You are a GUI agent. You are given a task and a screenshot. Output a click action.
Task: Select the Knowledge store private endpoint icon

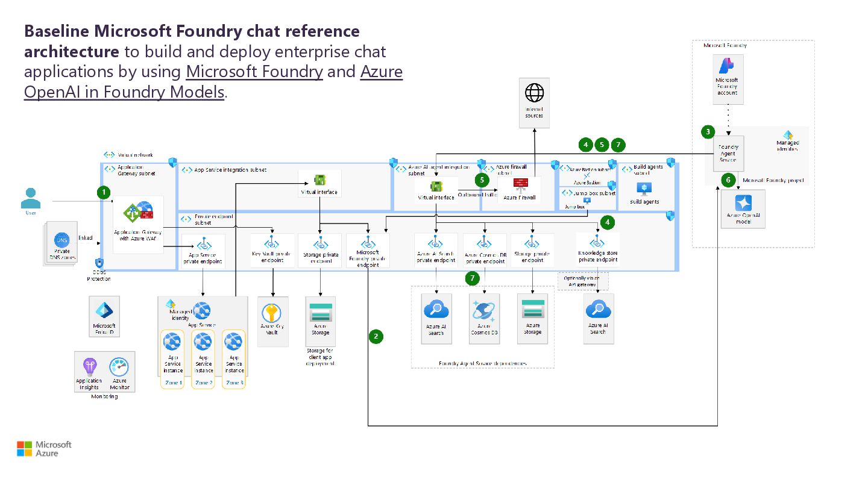point(597,242)
